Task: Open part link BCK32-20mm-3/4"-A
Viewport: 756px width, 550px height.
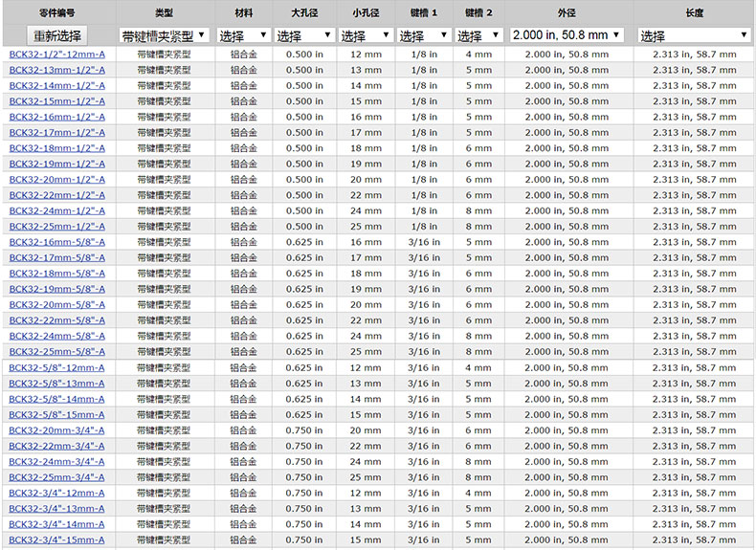Action: pos(57,430)
